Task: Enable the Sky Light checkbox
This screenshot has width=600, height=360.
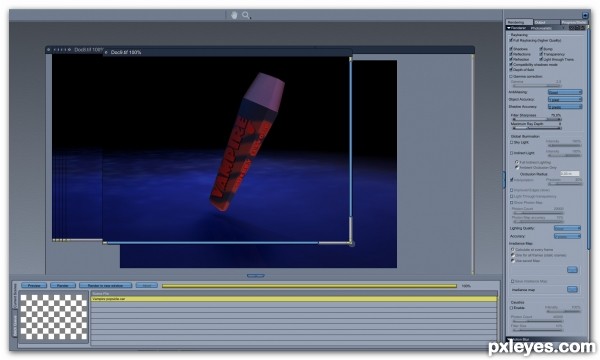Action: (511, 142)
